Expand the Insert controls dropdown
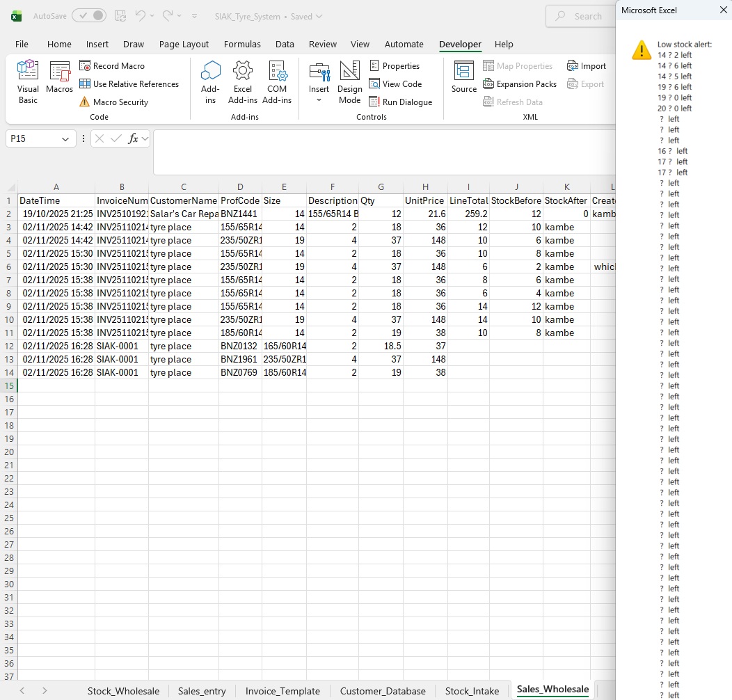Image resolution: width=732 pixels, height=700 pixels. pyautogui.click(x=319, y=100)
